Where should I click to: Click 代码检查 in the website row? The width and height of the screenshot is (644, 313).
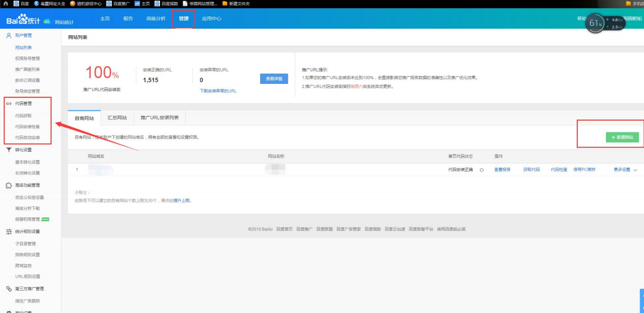(559, 169)
